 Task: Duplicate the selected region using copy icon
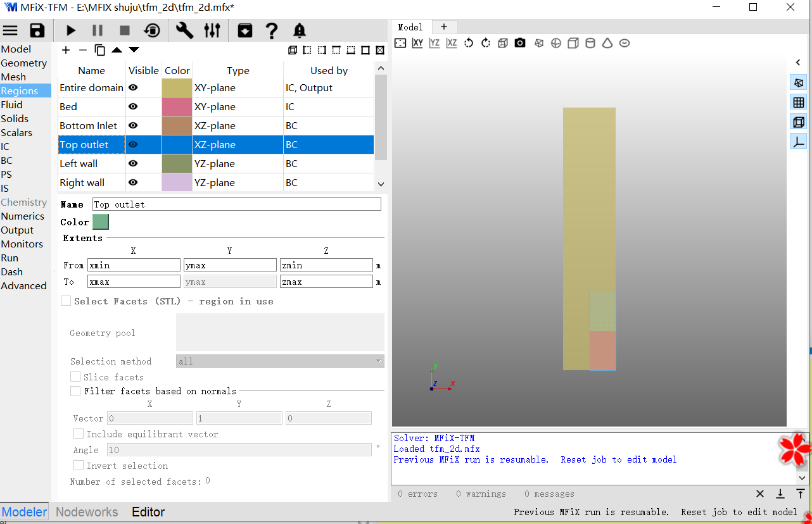99,50
